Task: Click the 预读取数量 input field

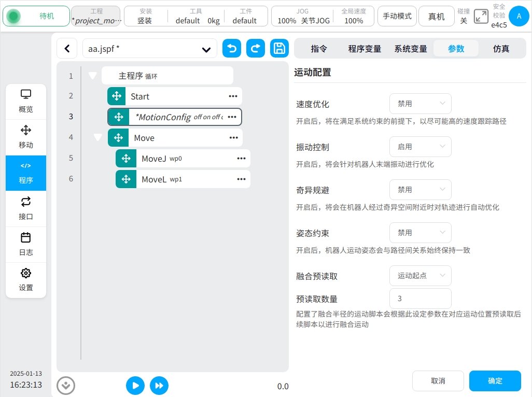Action: coord(420,299)
